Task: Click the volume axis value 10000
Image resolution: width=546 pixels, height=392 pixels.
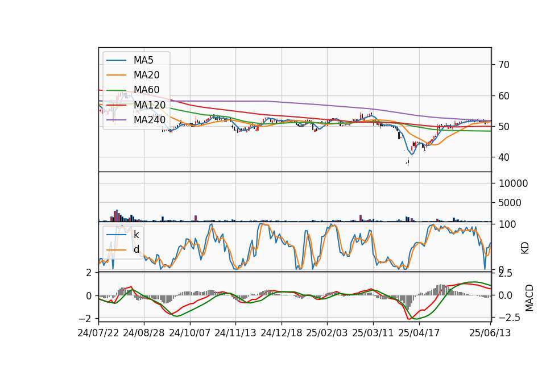Action: tap(513, 184)
